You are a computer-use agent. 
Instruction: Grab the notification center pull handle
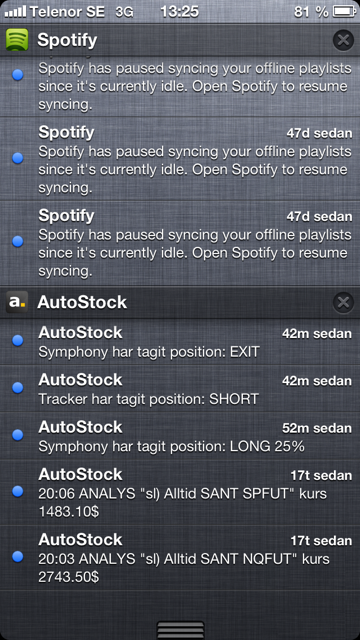click(x=180, y=630)
